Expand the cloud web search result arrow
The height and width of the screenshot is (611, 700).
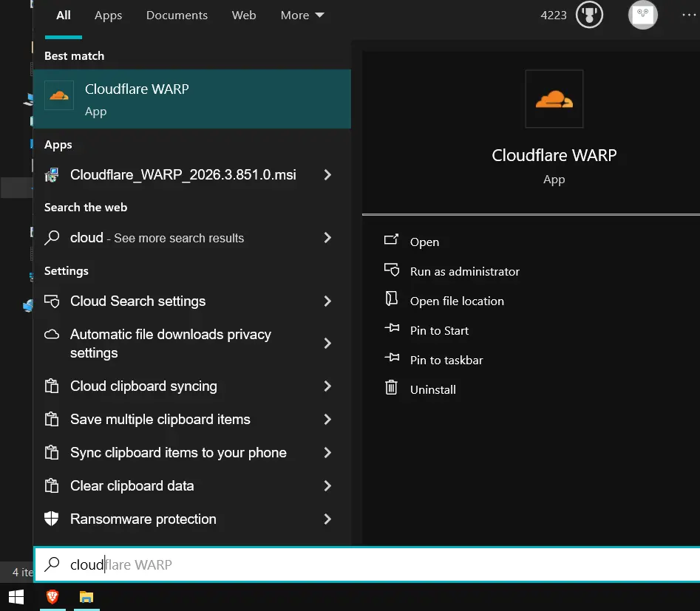pos(327,238)
